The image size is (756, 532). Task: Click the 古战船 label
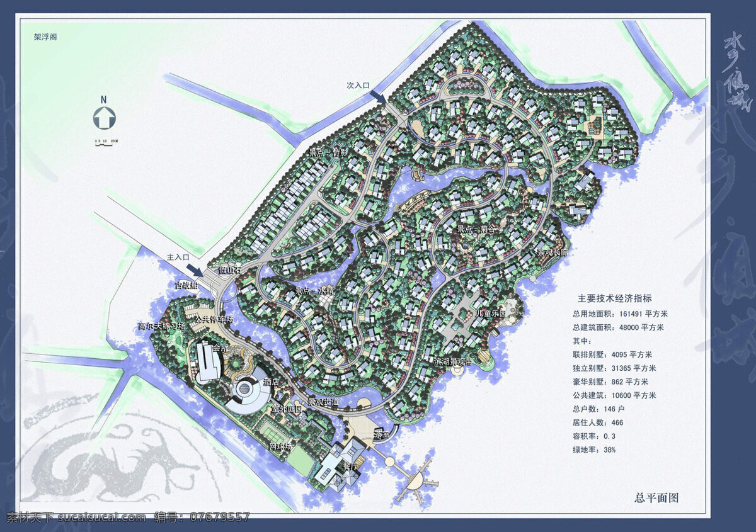coord(186,286)
